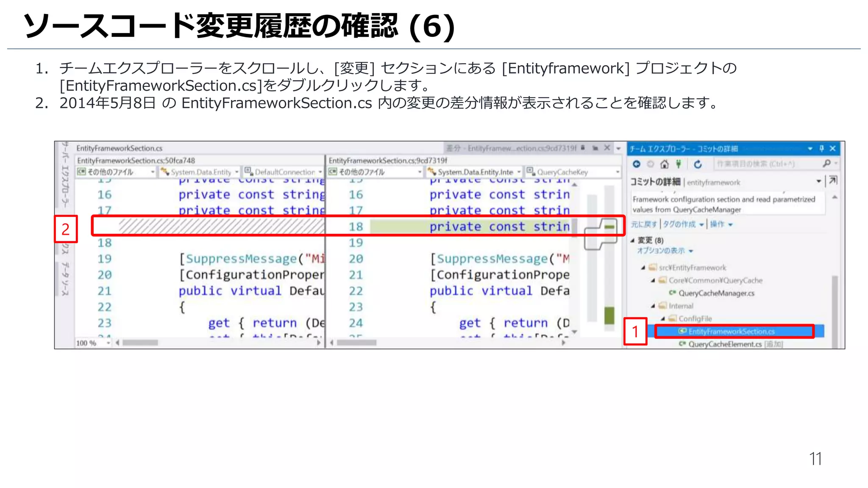Switch to EntityFrameworkSection.cs document tab

(x=120, y=148)
